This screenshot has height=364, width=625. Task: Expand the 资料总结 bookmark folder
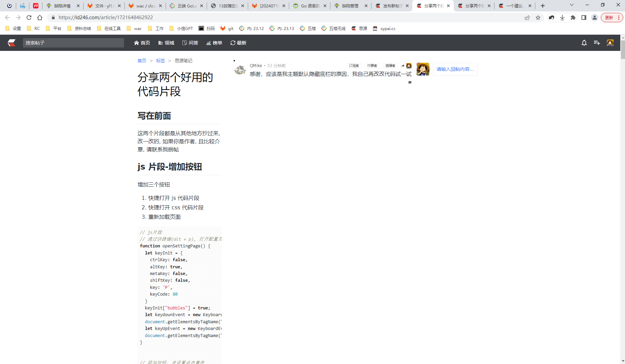click(x=79, y=29)
